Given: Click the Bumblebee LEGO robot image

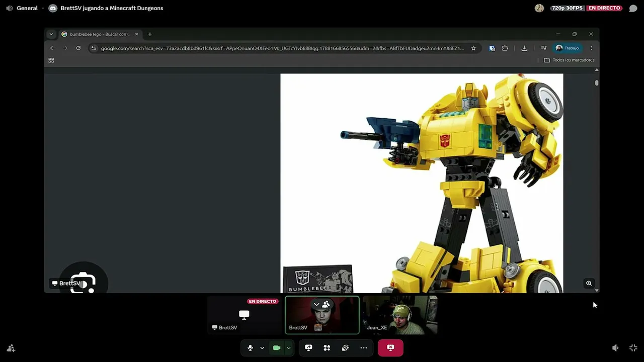Looking at the screenshot, I should (422, 183).
